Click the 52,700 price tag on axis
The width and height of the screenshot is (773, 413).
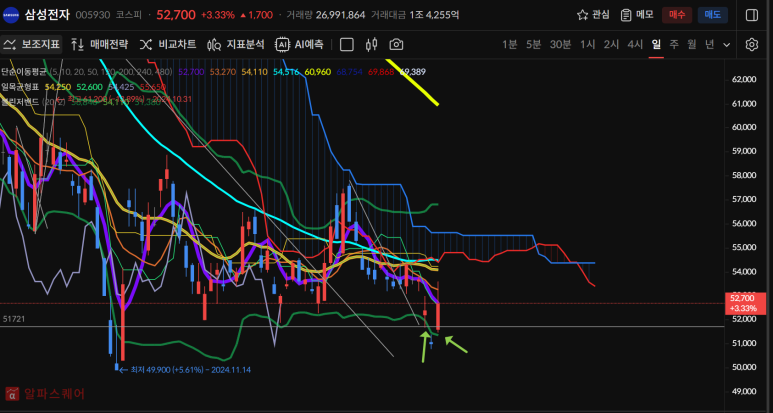click(x=746, y=304)
